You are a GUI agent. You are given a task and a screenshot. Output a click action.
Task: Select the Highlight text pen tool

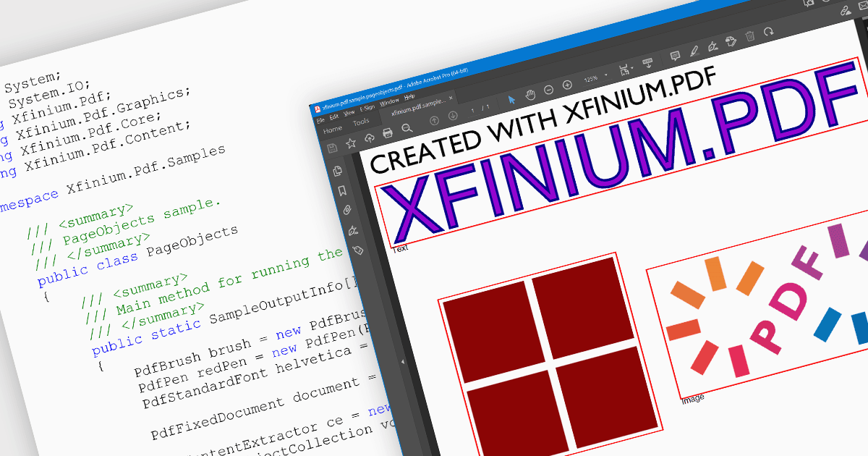[694, 51]
